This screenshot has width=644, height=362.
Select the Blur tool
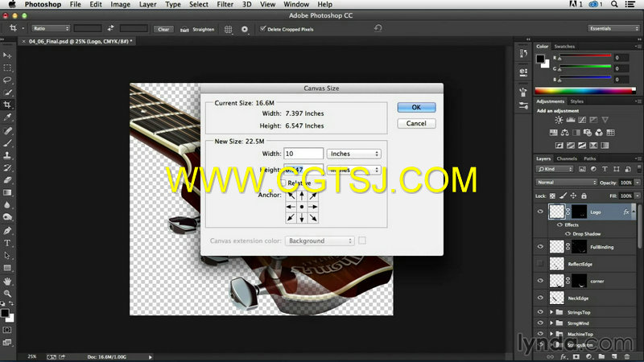pyautogui.click(x=7, y=205)
